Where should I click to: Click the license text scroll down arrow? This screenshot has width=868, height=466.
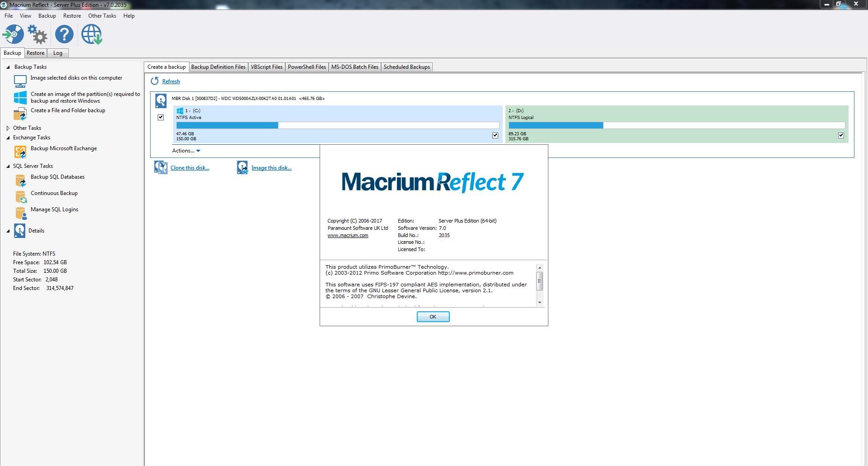click(539, 302)
